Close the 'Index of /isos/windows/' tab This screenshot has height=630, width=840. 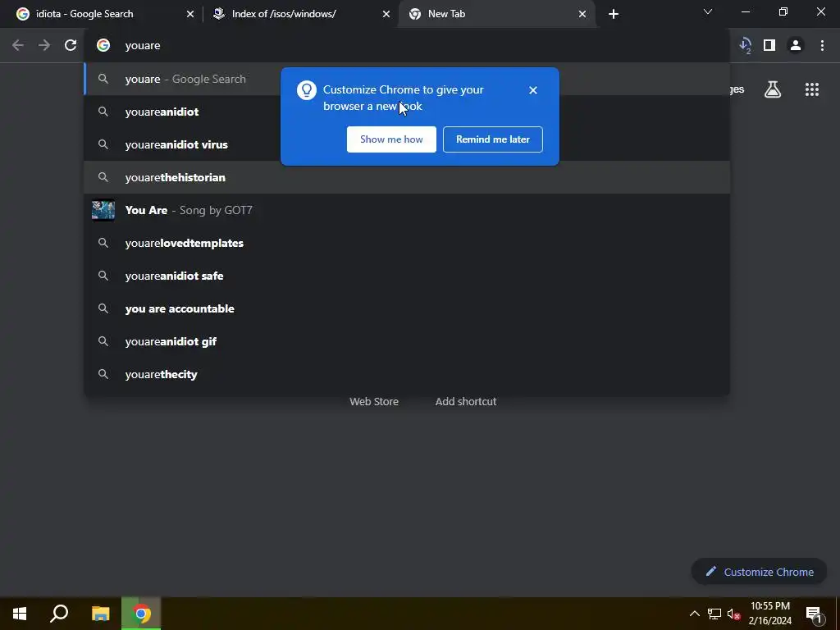point(386,14)
